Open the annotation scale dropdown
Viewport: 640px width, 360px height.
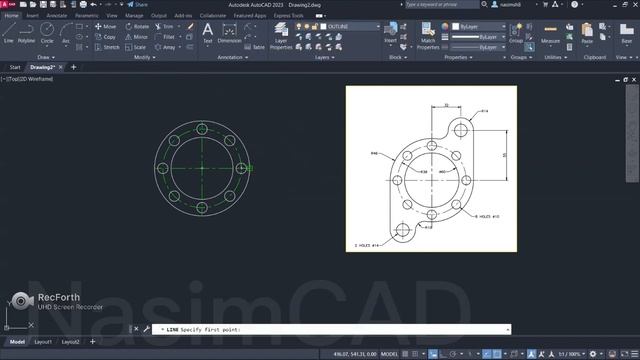tap(571, 354)
